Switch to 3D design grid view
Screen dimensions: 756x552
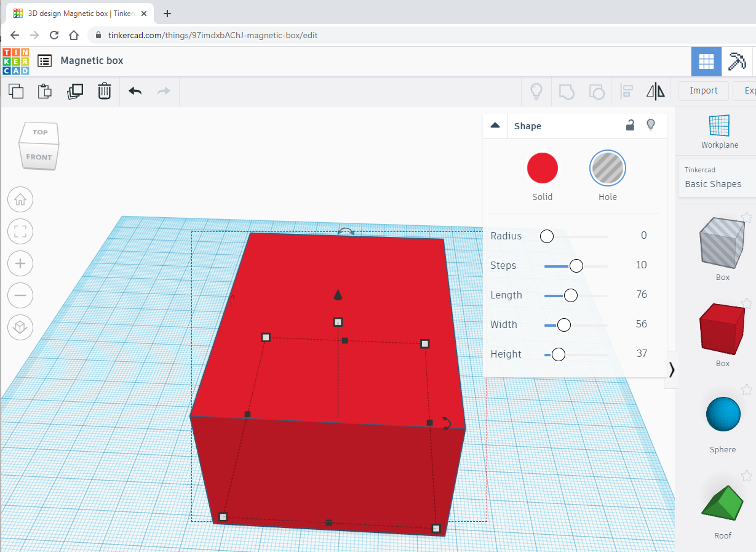[x=706, y=61]
